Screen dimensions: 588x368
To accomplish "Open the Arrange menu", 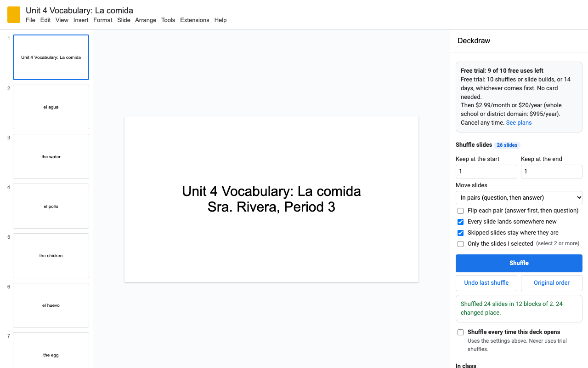I will pos(146,20).
